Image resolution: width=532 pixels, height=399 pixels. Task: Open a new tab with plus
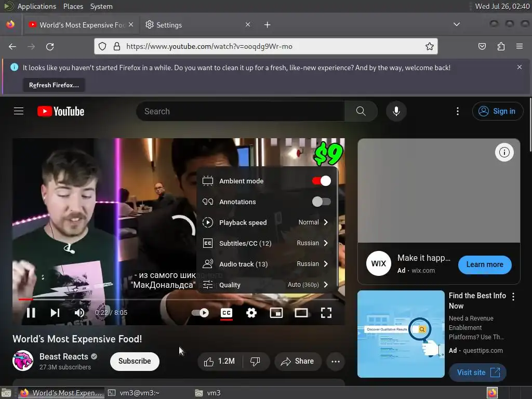[x=268, y=25]
